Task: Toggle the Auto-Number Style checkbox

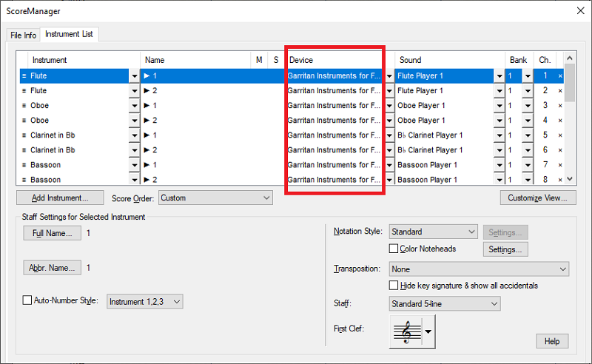Action: 27,301
